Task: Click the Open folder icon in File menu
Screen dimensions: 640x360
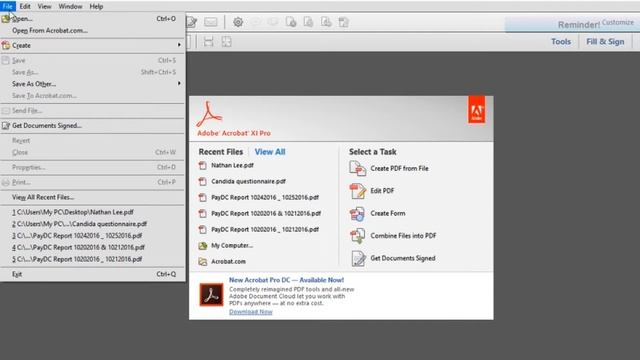Action: (x=6, y=19)
